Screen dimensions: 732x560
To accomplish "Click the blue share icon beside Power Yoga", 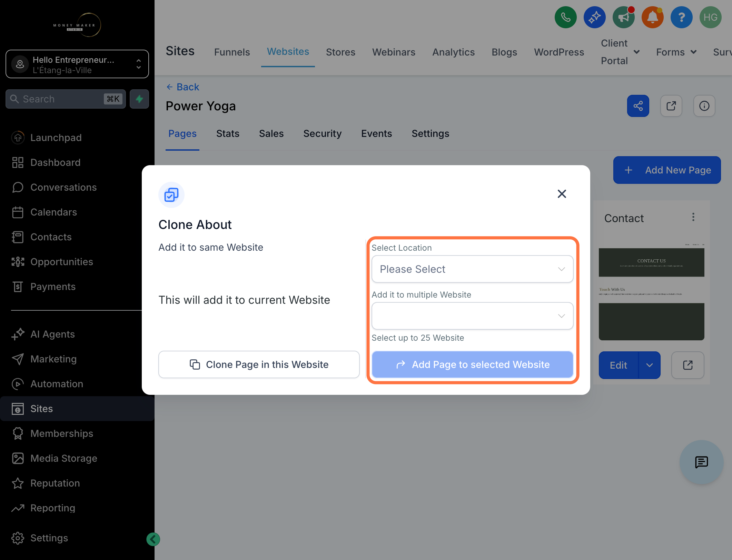I will [x=638, y=106].
